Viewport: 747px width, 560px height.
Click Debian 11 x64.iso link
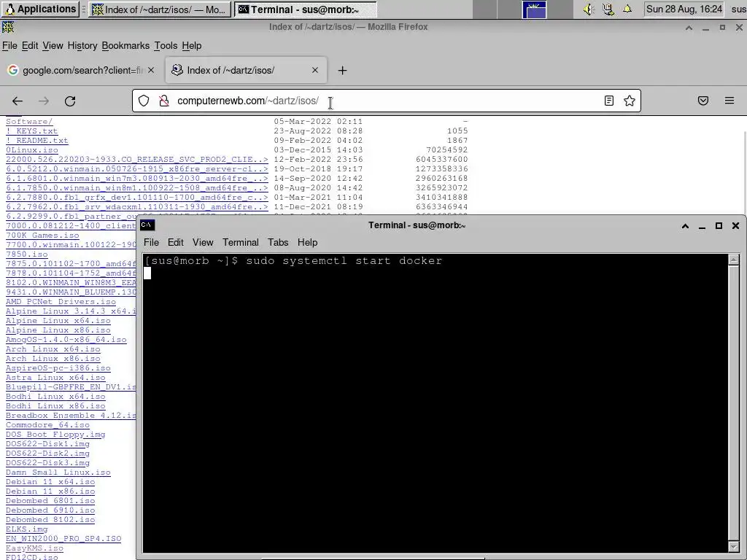[x=50, y=482]
